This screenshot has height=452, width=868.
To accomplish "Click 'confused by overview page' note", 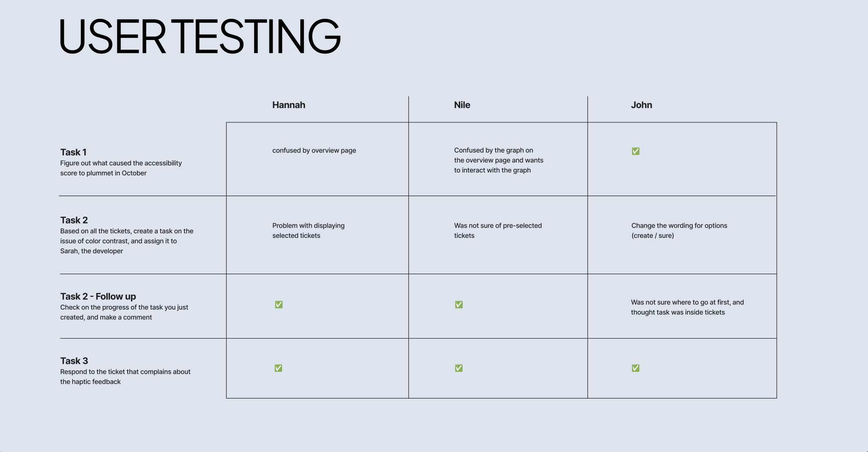I will click(314, 151).
